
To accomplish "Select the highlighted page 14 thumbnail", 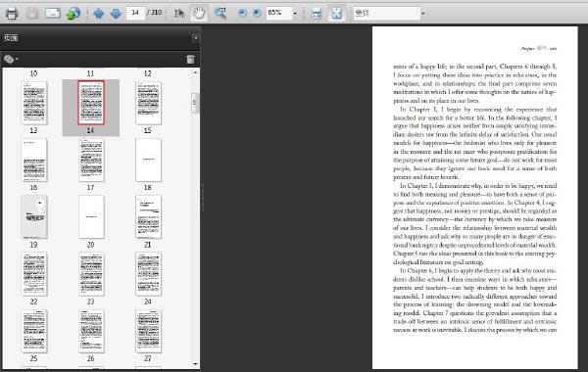I will (91, 103).
